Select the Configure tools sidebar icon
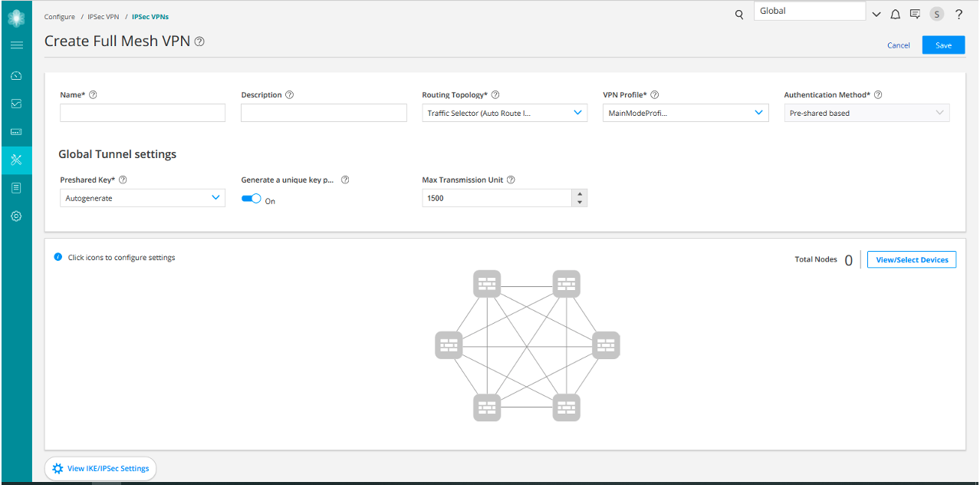The width and height of the screenshot is (980, 485). (x=16, y=160)
